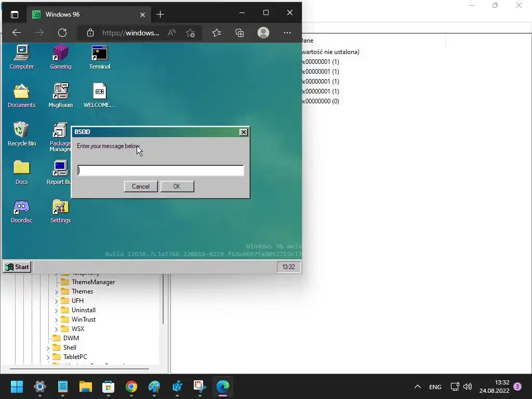Click the BSOD message text field
Viewport: 532px width, 399px height.
[x=161, y=170]
